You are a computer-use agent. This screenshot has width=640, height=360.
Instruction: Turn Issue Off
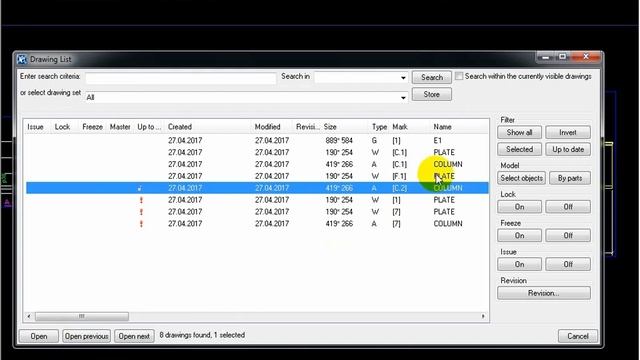[568, 264]
